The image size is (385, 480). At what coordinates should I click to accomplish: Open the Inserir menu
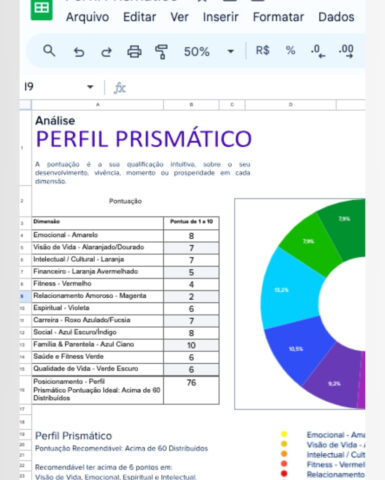tap(221, 17)
